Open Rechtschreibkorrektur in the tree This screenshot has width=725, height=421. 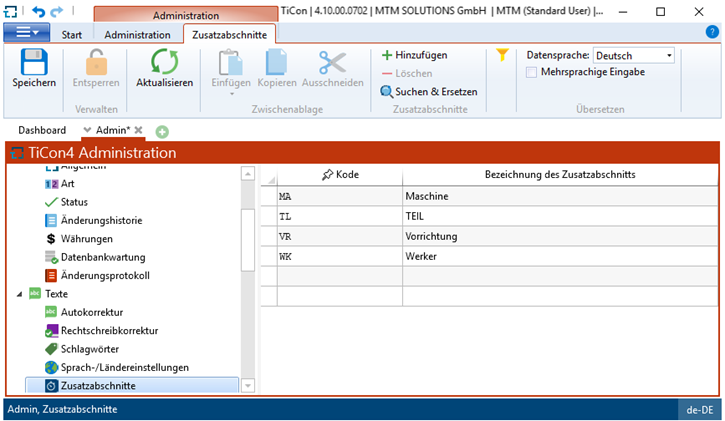tap(110, 331)
